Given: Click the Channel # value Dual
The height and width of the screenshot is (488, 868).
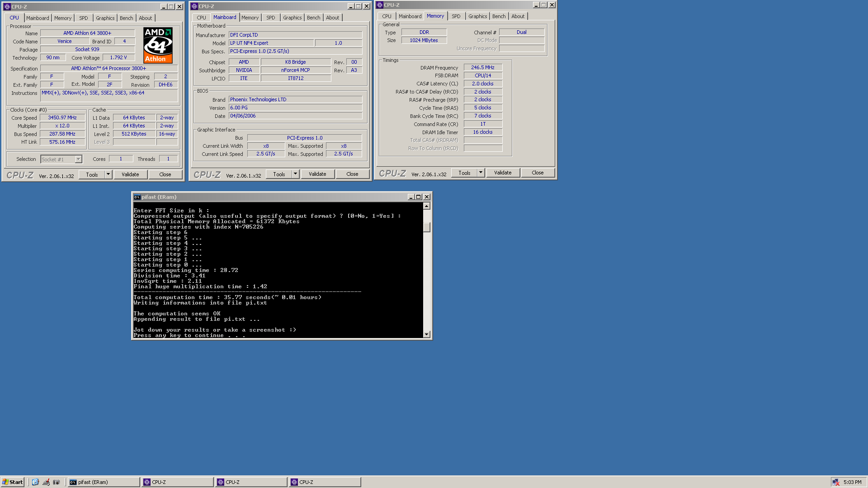Looking at the screenshot, I should tap(522, 32).
